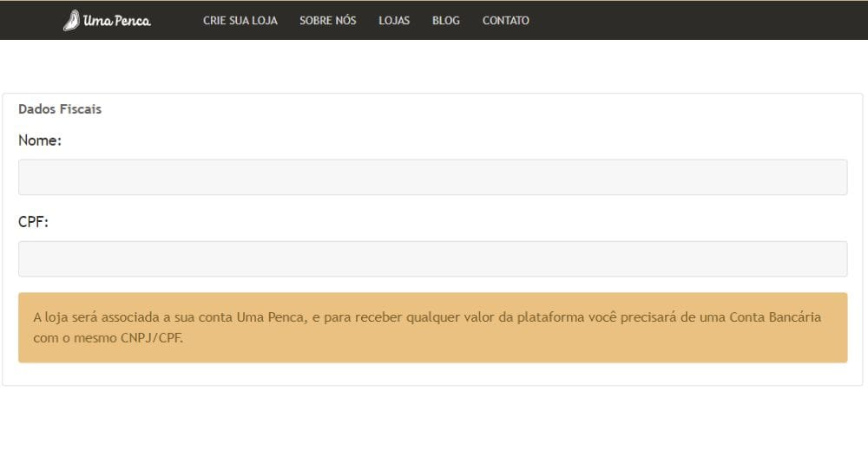868x450 pixels.
Task: Click empty dark area of the top navbar
Action: click(x=694, y=21)
